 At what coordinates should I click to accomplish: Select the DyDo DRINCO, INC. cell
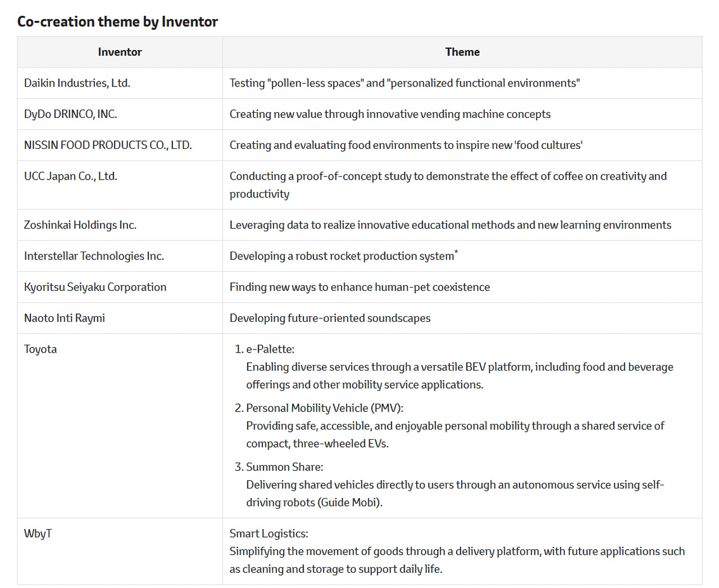click(x=70, y=114)
